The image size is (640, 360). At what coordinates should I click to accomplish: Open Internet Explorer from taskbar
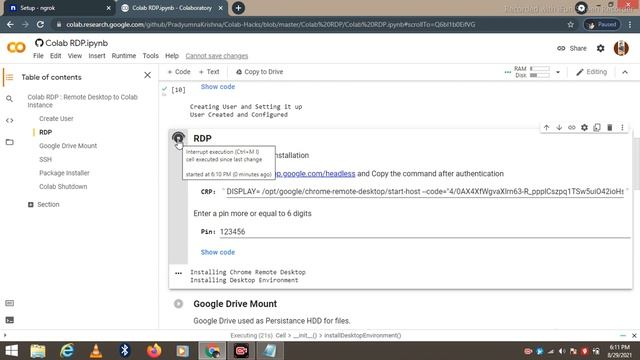[67, 351]
